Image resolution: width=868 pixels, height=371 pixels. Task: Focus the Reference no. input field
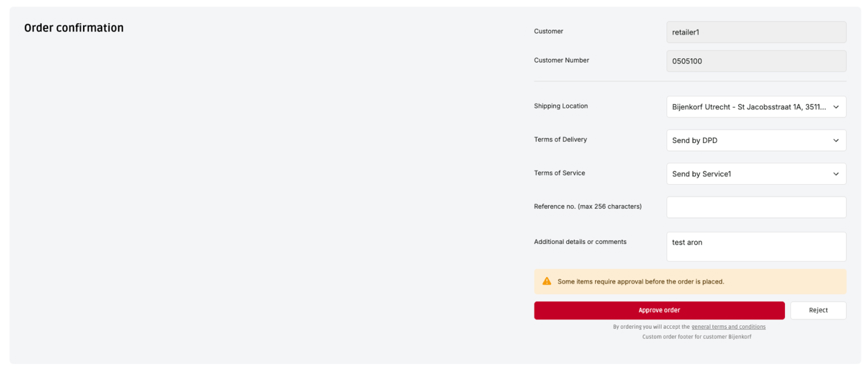coord(756,207)
